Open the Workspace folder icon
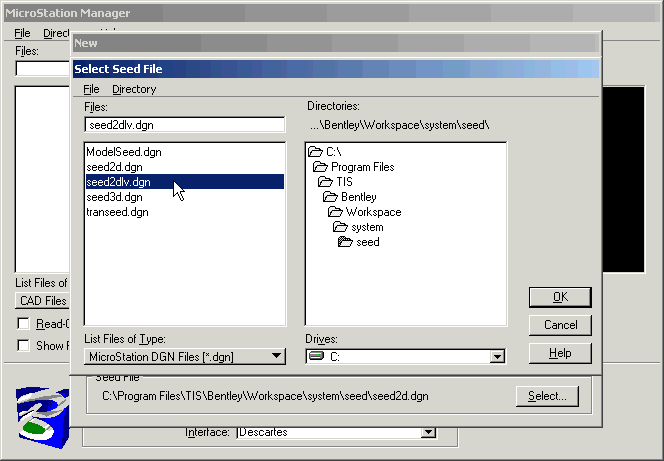664x461 pixels. pos(335,212)
